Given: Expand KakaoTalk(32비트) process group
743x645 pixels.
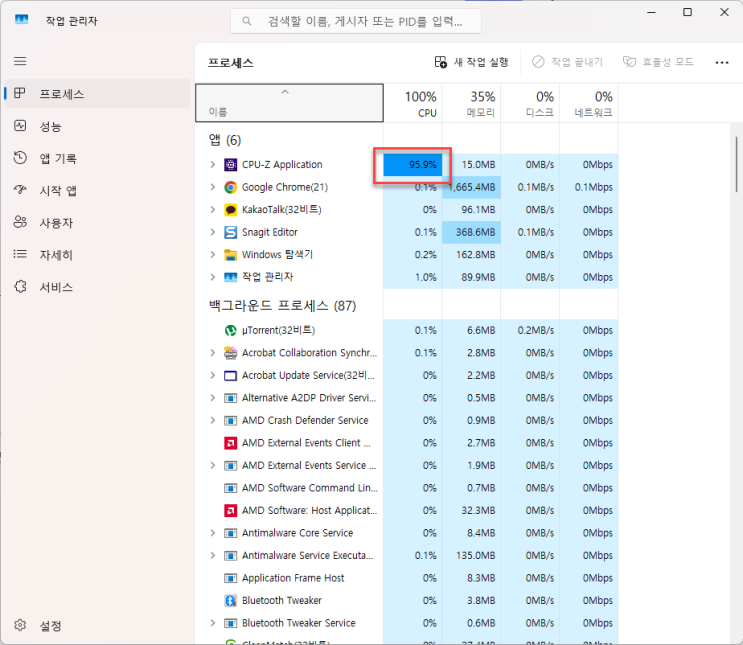Looking at the screenshot, I should pyautogui.click(x=213, y=209).
